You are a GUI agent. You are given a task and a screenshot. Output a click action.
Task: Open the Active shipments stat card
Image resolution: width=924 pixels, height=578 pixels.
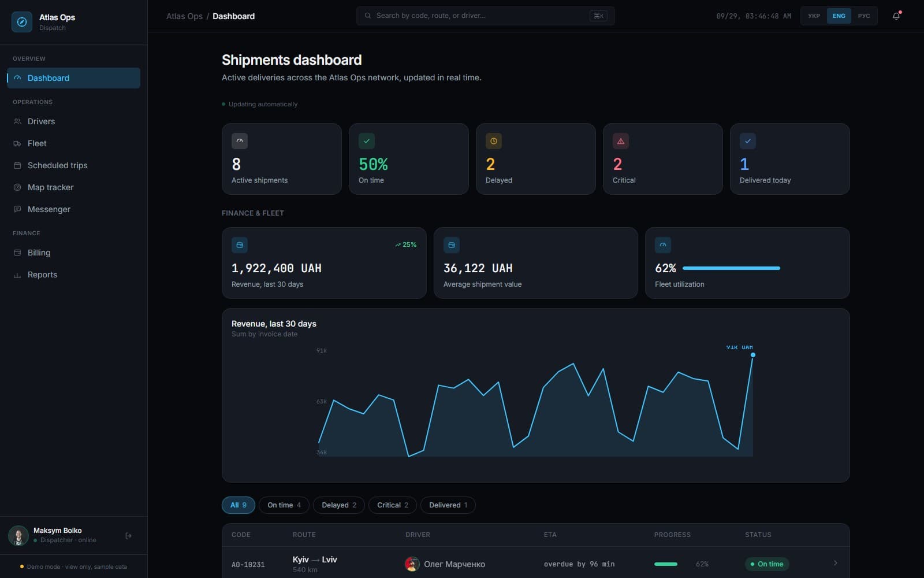282,159
